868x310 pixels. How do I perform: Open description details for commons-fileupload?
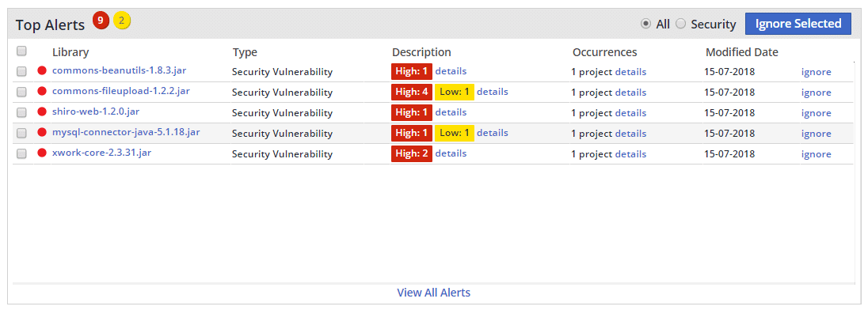pos(493,92)
